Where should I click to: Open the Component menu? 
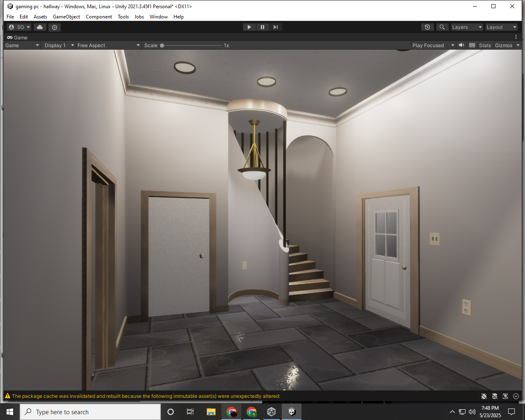tap(99, 17)
